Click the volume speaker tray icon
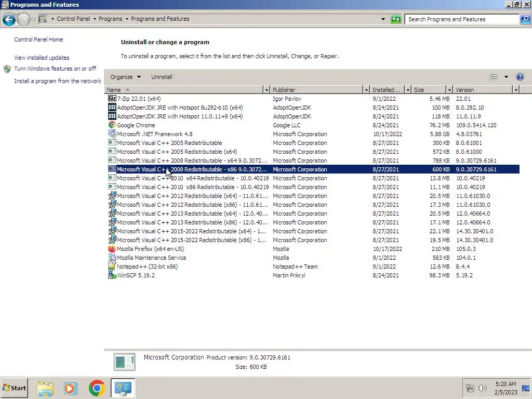532x399 pixels. coord(483,388)
